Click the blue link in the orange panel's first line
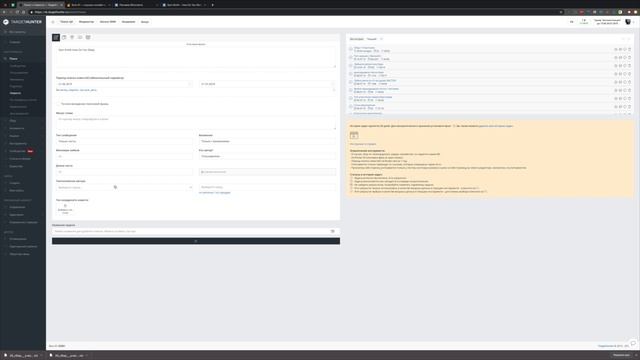Viewport: 640px width, 360px height. 496,126
